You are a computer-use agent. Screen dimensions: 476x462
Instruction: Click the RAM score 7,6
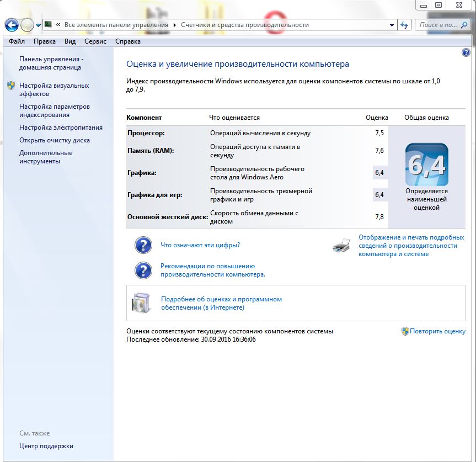tap(379, 151)
